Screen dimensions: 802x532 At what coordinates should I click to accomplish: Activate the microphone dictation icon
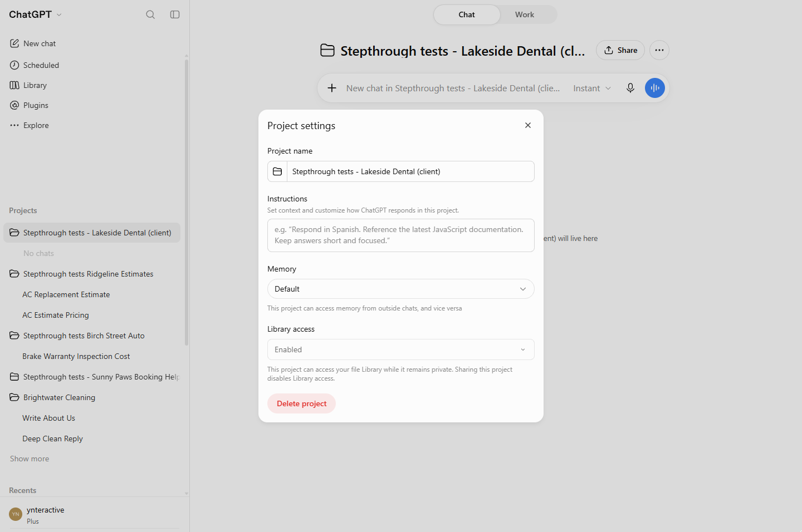(x=630, y=88)
